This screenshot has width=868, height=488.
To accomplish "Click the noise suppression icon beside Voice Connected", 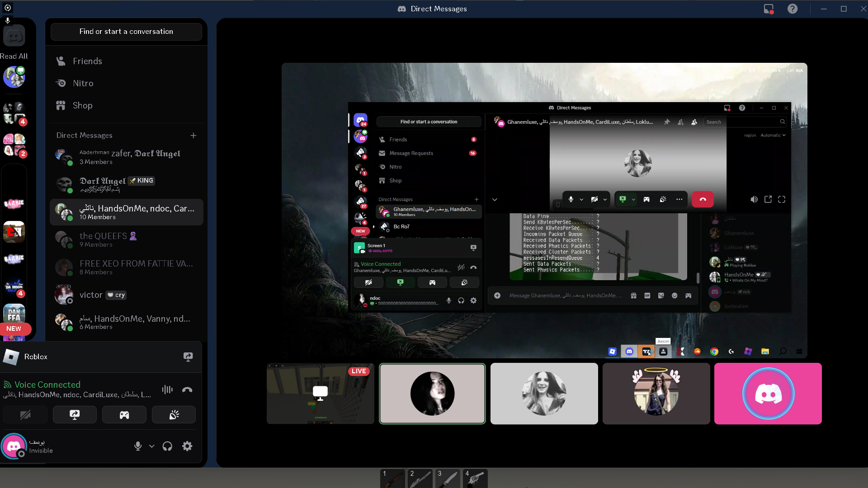I will pos(167,389).
